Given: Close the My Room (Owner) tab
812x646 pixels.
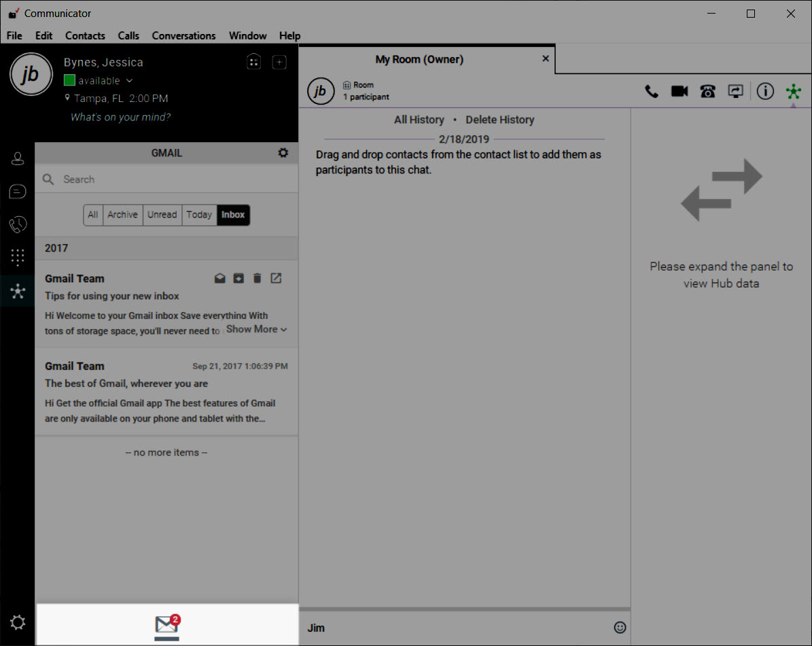Looking at the screenshot, I should pyautogui.click(x=546, y=58).
